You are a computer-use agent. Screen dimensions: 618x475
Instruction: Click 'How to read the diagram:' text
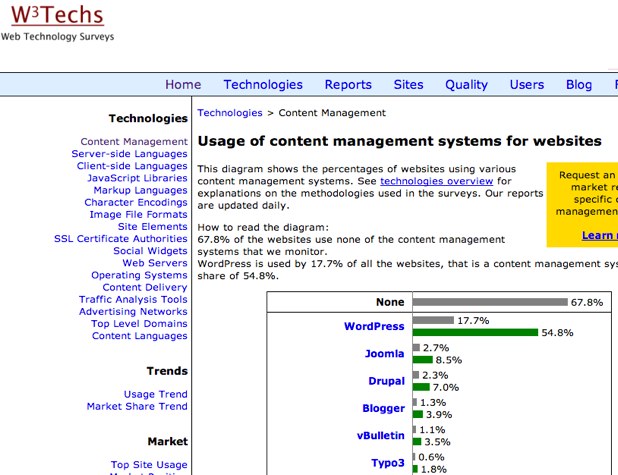coord(263,227)
